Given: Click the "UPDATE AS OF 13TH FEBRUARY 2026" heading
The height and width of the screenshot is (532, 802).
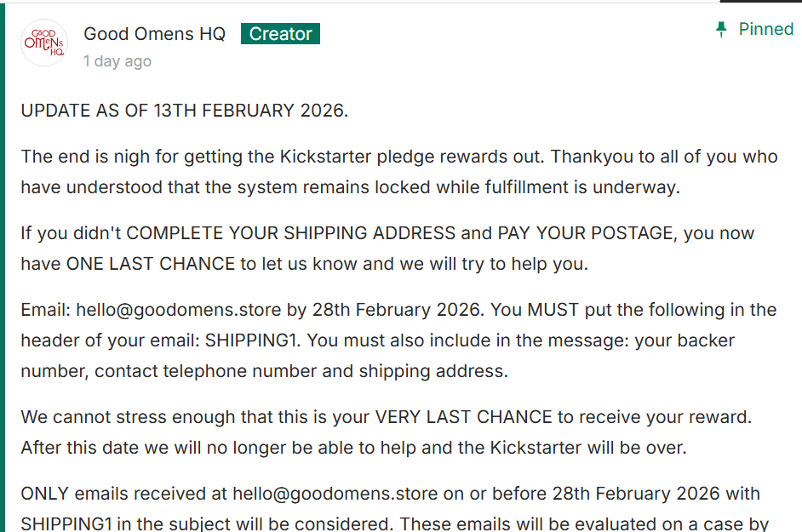Looking at the screenshot, I should tap(184, 111).
